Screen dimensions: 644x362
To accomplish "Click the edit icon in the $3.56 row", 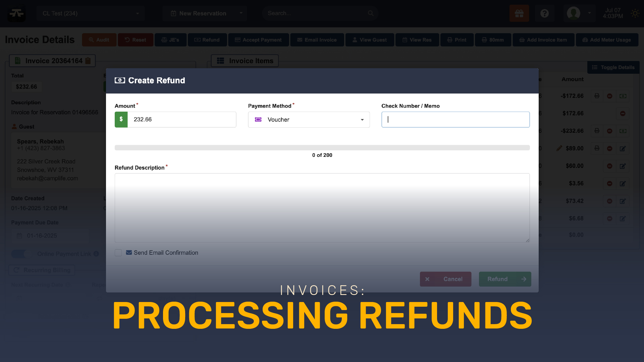I will pyautogui.click(x=623, y=183).
